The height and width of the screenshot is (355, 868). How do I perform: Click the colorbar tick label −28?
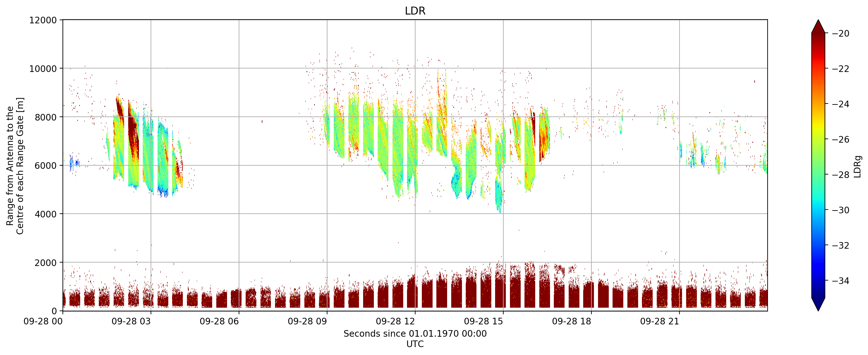(841, 175)
